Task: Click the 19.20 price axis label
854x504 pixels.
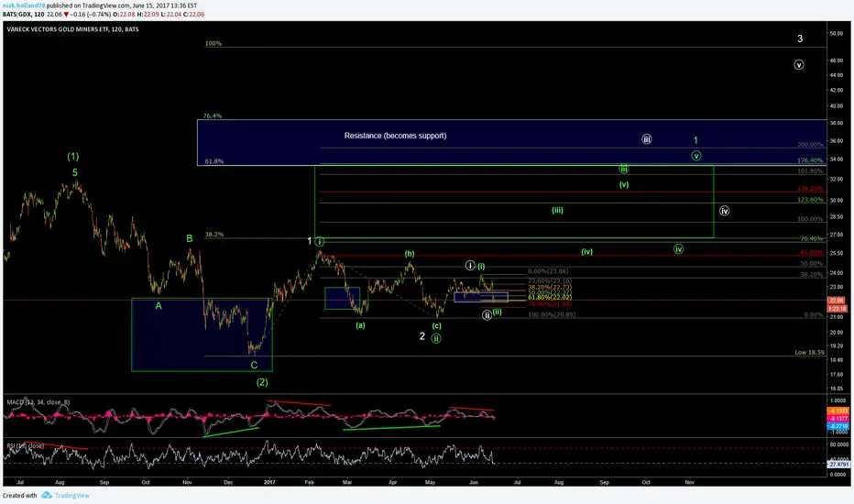Action: coord(836,345)
